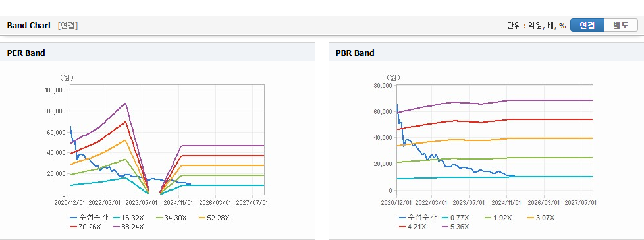Toggle the 52.28X legend entry

point(213,218)
